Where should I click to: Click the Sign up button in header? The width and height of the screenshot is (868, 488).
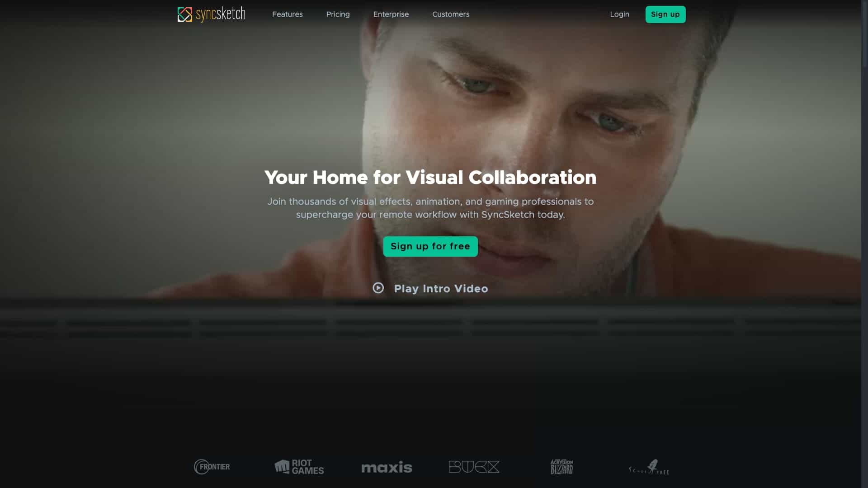click(665, 14)
